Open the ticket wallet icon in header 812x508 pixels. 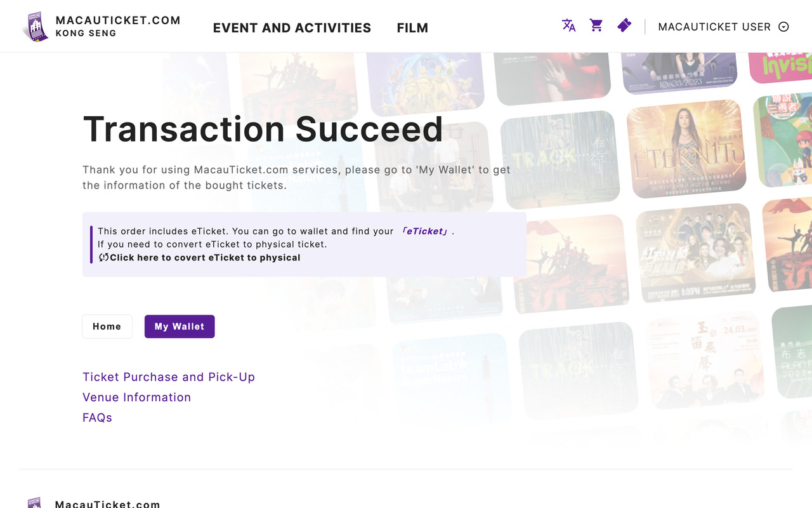624,25
